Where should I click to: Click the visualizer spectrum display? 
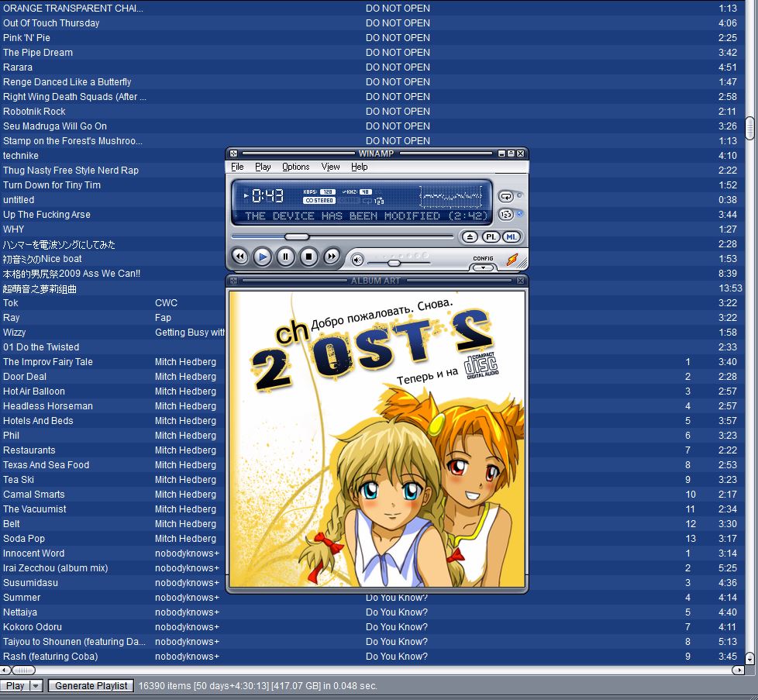[451, 196]
